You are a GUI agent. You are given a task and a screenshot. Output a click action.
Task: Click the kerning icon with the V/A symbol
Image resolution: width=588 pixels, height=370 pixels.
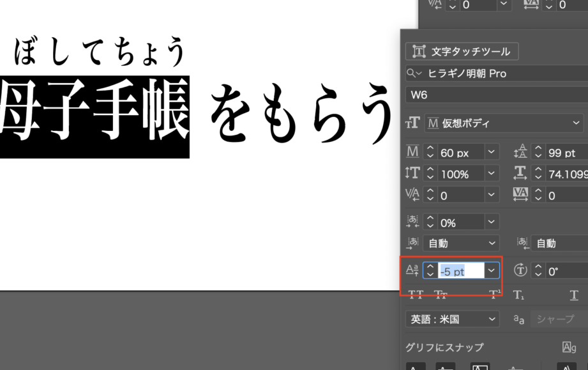click(412, 195)
